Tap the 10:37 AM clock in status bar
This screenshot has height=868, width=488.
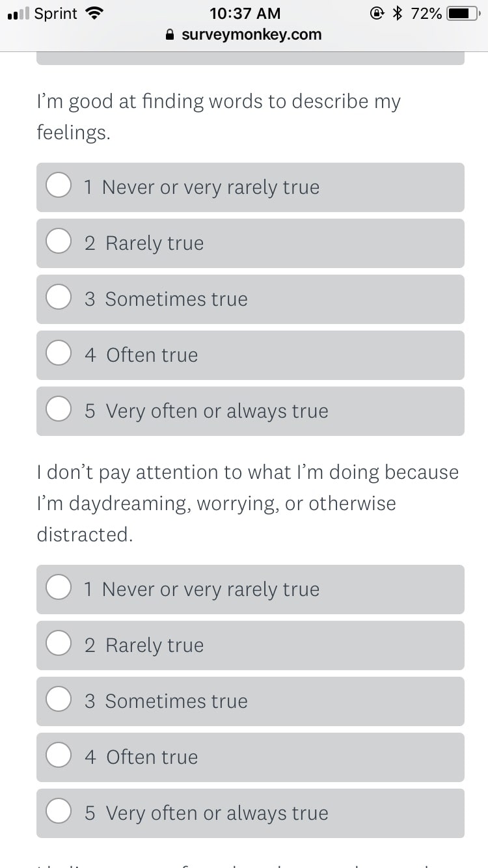[245, 13]
